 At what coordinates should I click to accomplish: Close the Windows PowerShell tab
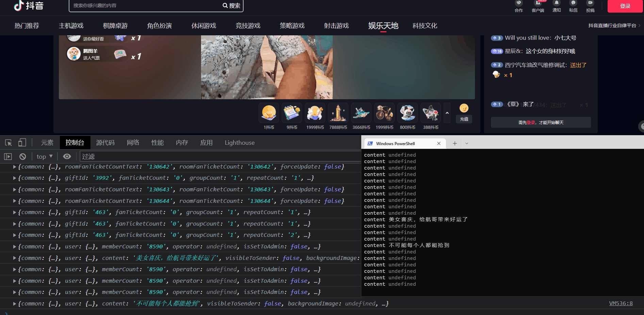click(x=439, y=143)
